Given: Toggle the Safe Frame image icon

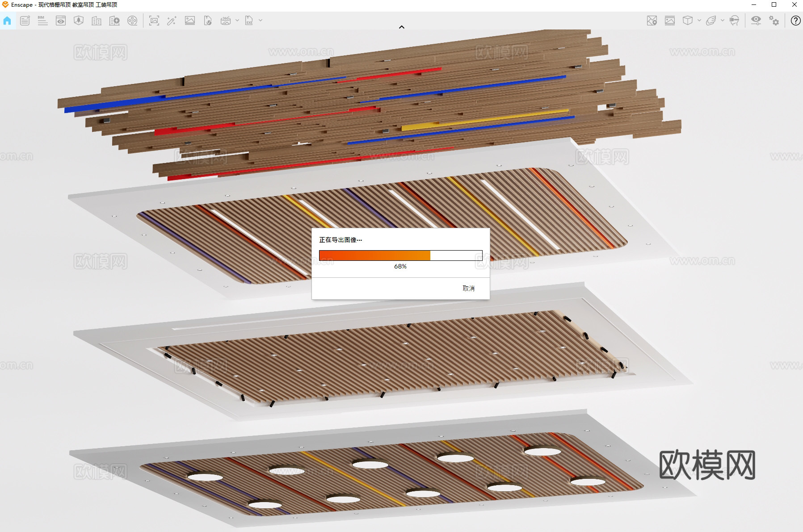Looking at the screenshot, I should coord(670,21).
